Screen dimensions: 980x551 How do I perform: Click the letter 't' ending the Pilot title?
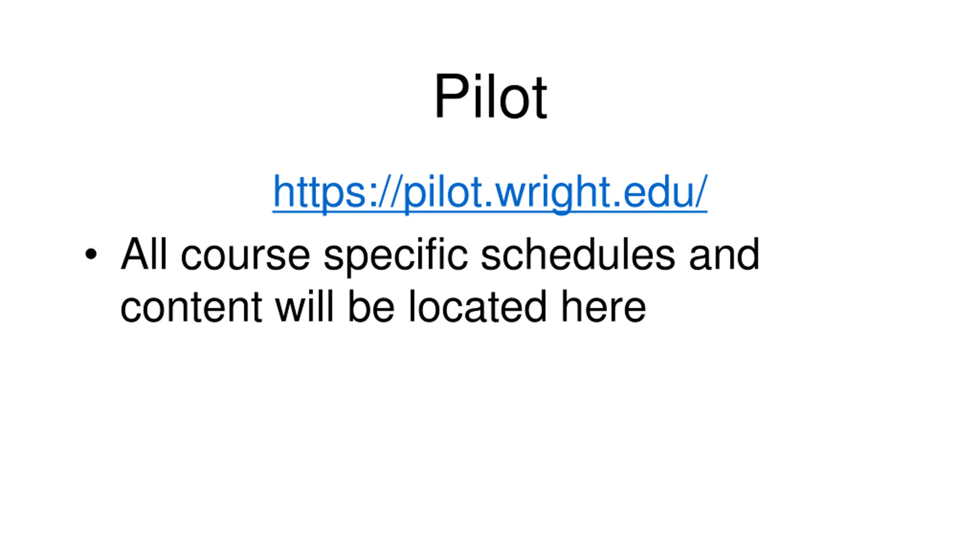tap(540, 99)
